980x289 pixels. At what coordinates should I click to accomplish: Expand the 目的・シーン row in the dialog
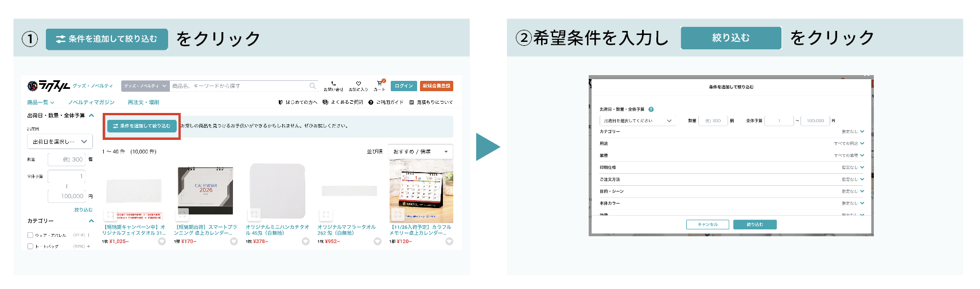732,192
